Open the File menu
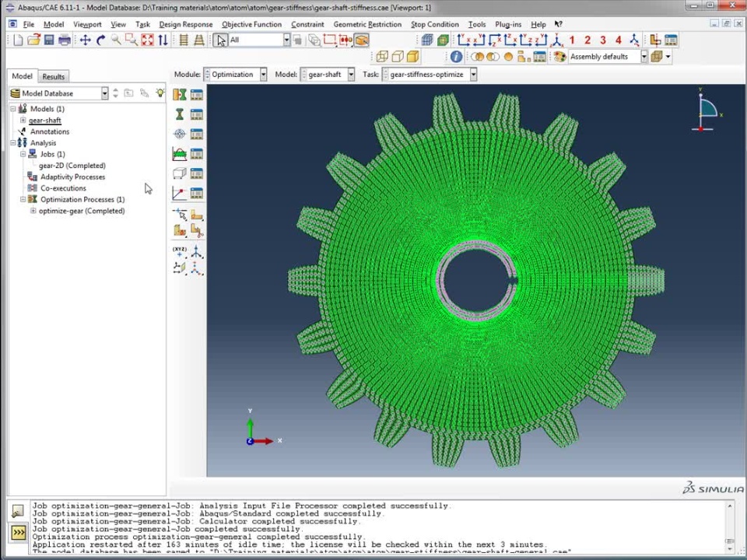Image resolution: width=747 pixels, height=560 pixels. (x=29, y=24)
